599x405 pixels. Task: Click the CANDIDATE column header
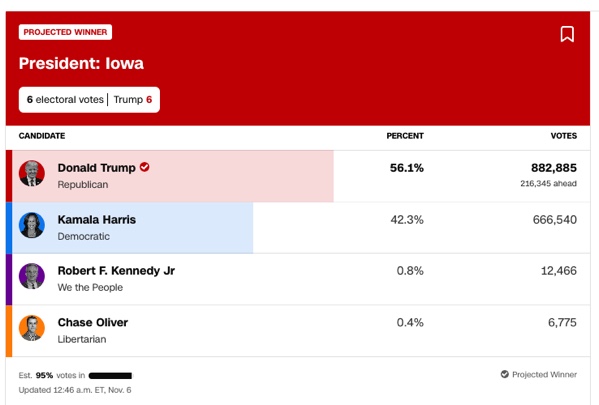point(42,136)
